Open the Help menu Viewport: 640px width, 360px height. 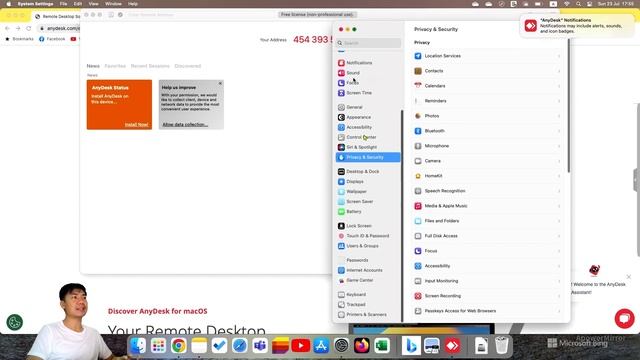(133, 4)
